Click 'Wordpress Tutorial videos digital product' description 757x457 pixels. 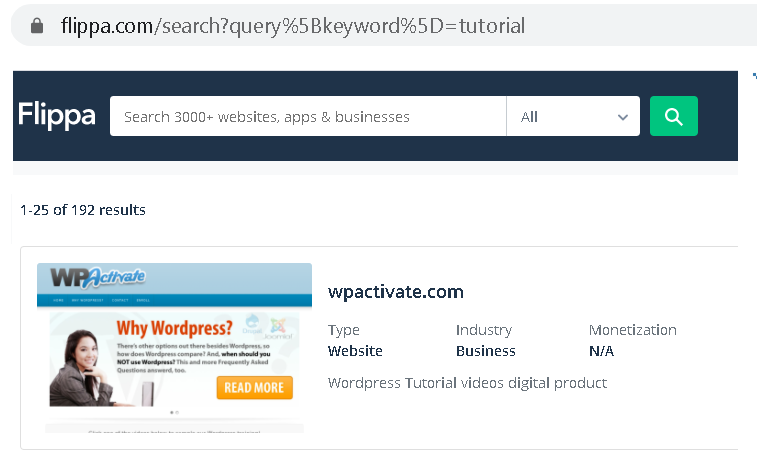coord(467,383)
